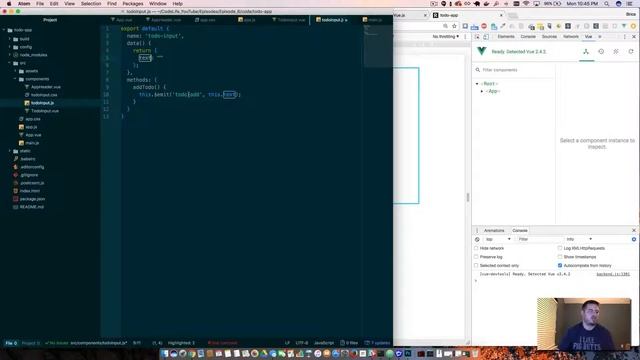Enable Selected context only checkbox
The width and height of the screenshot is (640, 360).
pyautogui.click(x=476, y=265)
